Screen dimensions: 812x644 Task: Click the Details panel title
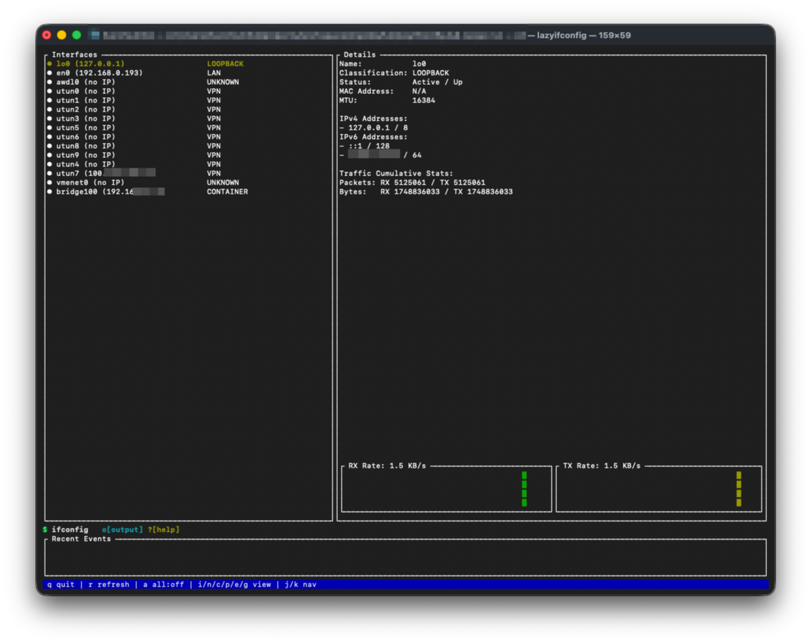359,55
